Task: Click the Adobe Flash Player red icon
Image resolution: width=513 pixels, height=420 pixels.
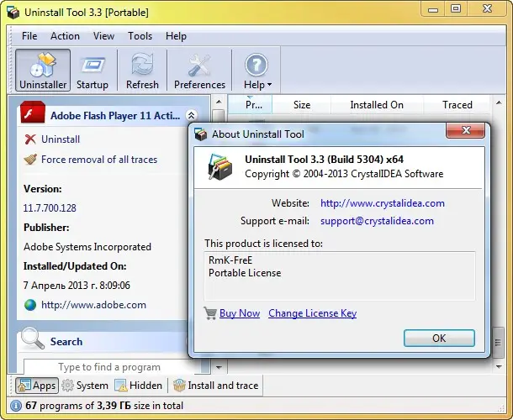Action: (x=33, y=112)
